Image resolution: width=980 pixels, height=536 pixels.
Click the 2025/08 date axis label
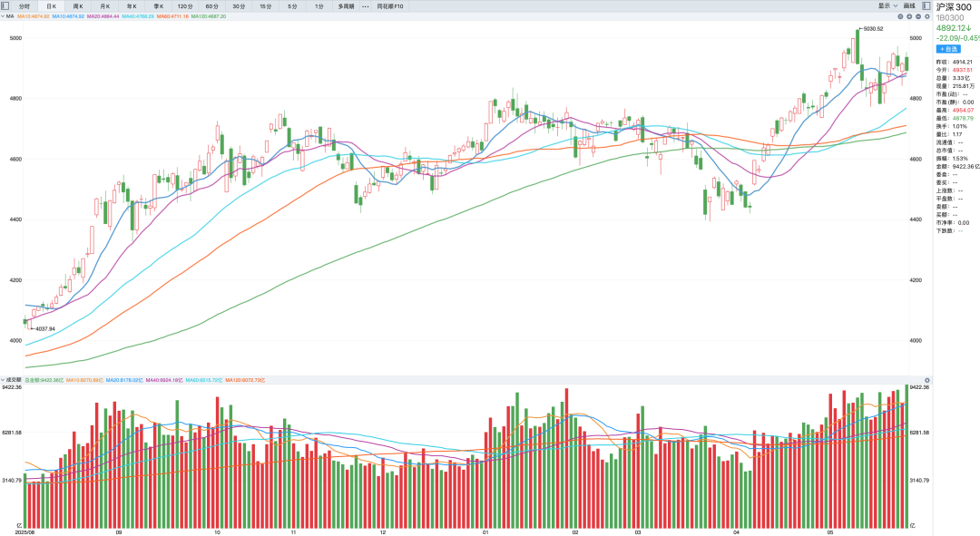tap(25, 532)
